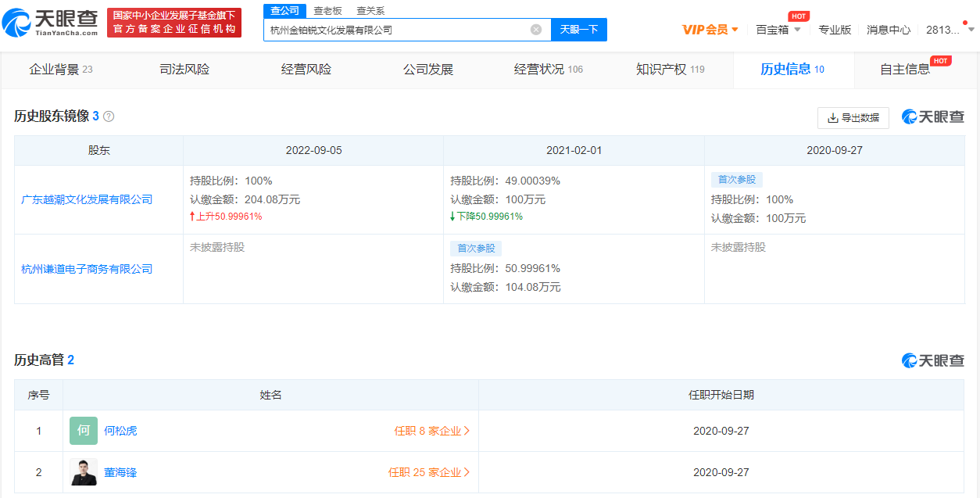Viewport: 980px width, 498px height.
Task: Open the VIP会员 dropdown
Action: (710, 30)
